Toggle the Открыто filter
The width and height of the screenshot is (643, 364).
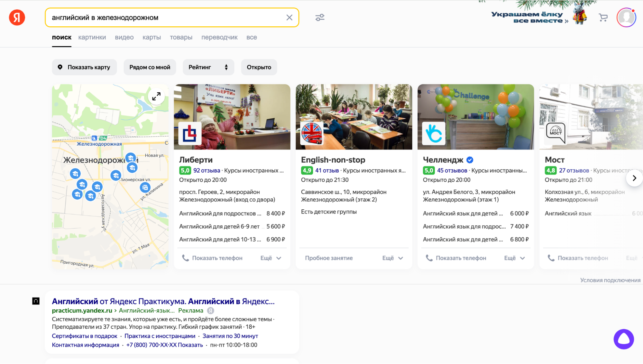(x=259, y=67)
